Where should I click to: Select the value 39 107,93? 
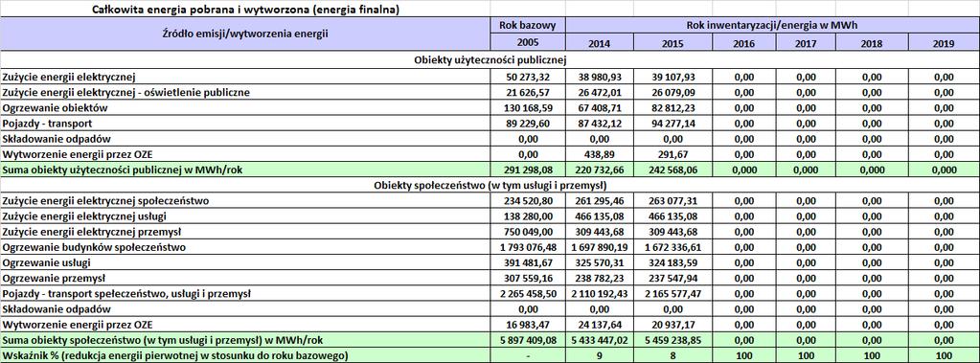coord(673,77)
